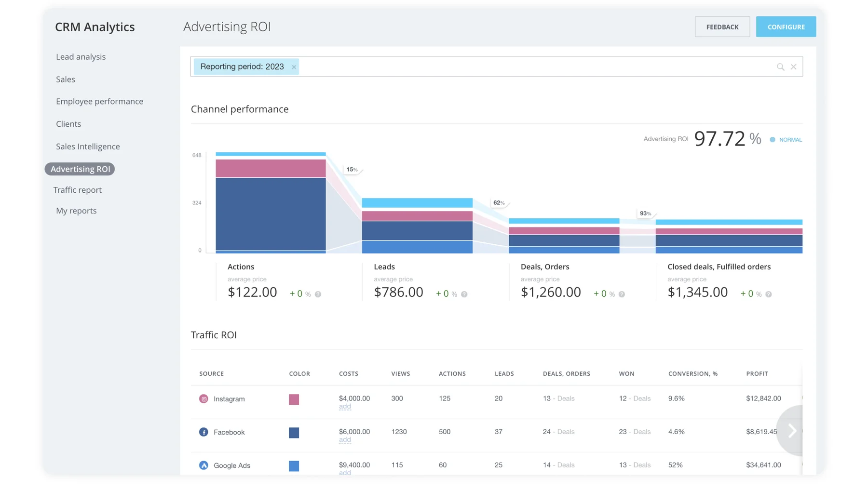Click help icon next to Actions average price

click(318, 294)
